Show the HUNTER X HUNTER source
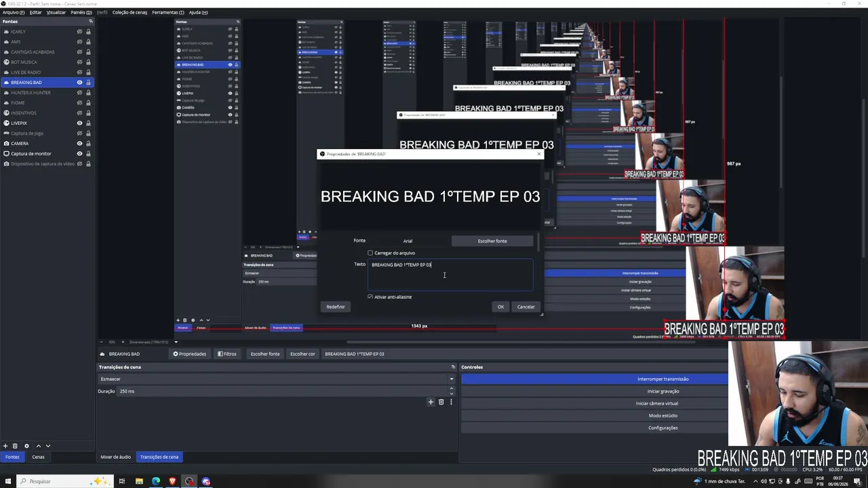Screen dimensions: 868x488 click(x=79, y=93)
